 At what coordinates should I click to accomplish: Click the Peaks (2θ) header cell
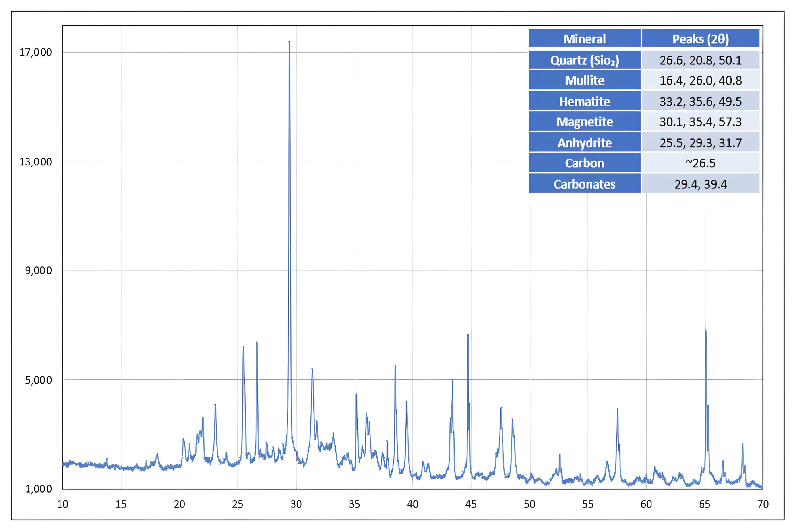700,39
